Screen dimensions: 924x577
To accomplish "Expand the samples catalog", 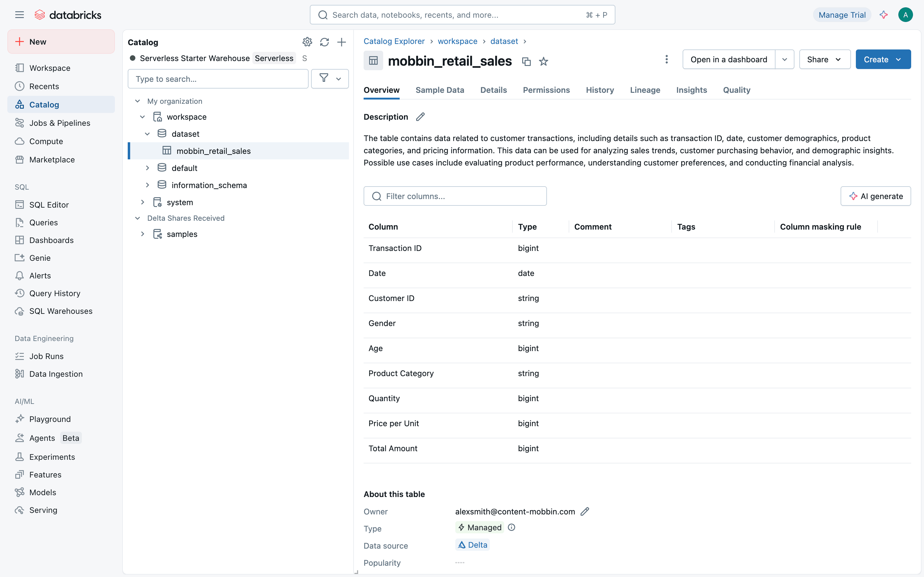I will pyautogui.click(x=142, y=234).
